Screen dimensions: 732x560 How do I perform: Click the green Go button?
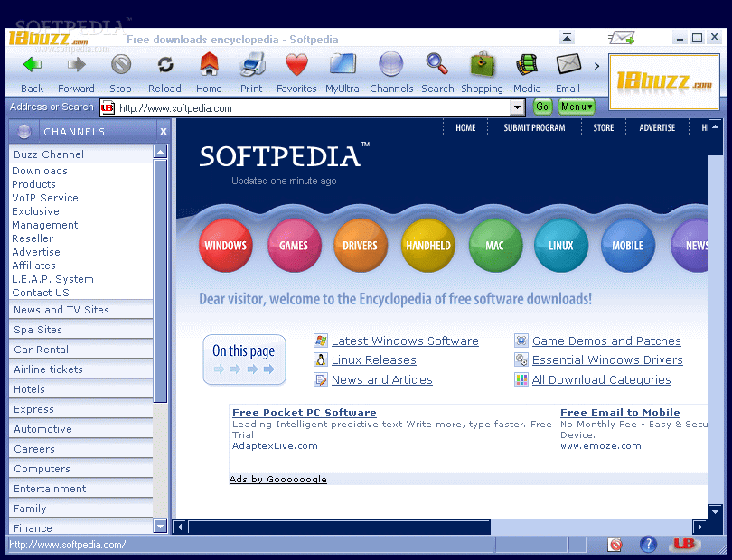point(542,107)
